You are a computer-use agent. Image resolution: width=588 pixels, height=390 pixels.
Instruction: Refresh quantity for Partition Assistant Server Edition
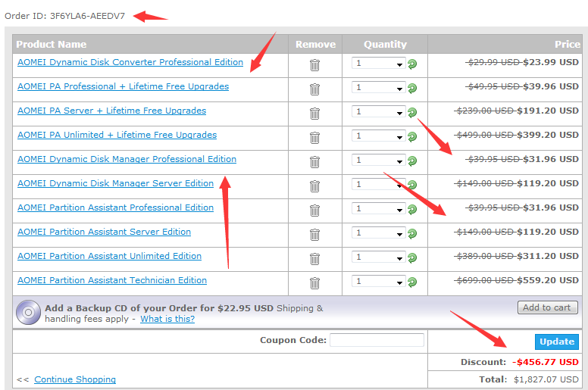click(412, 234)
